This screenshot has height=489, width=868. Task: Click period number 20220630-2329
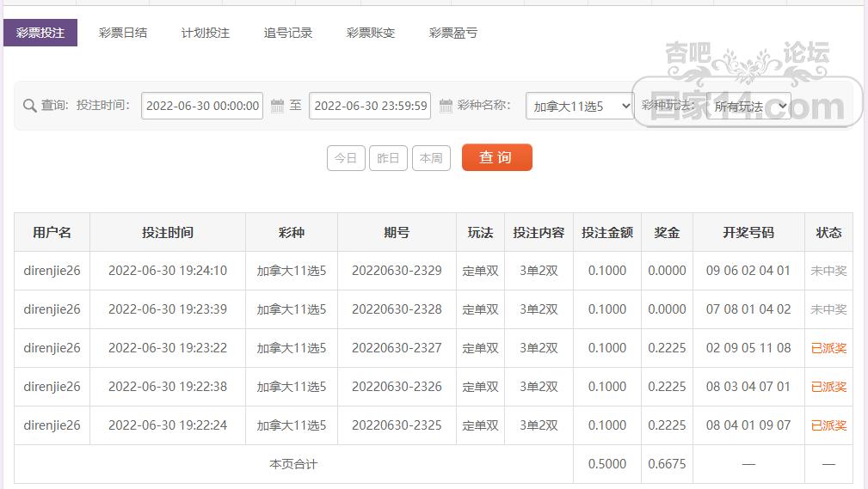click(x=397, y=271)
